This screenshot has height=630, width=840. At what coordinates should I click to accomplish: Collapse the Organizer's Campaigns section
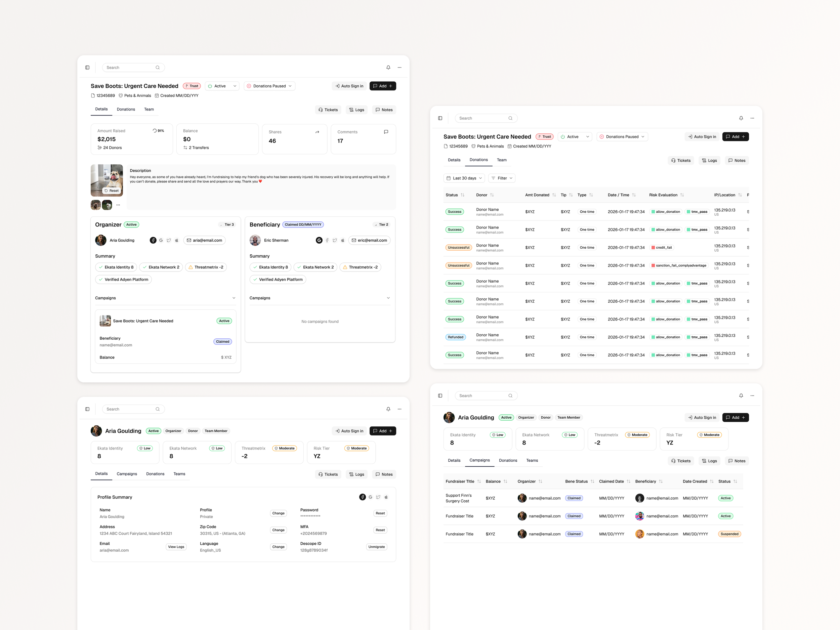click(x=234, y=298)
